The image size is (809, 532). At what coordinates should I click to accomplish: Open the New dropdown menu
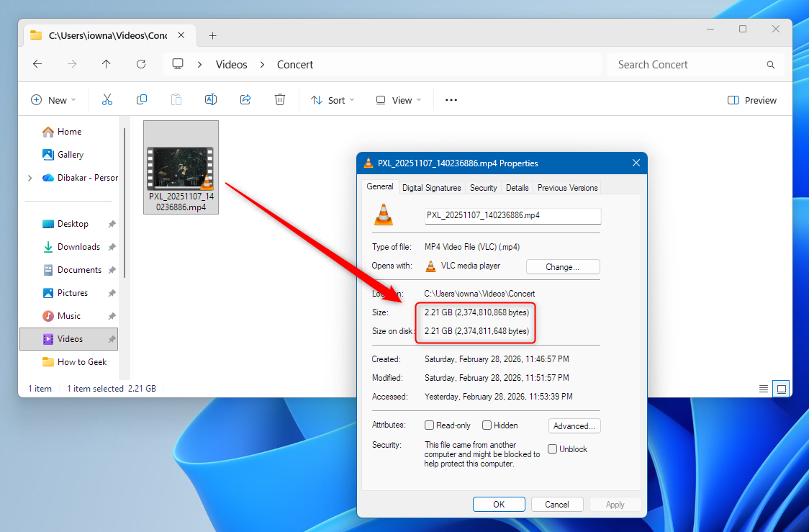point(53,100)
